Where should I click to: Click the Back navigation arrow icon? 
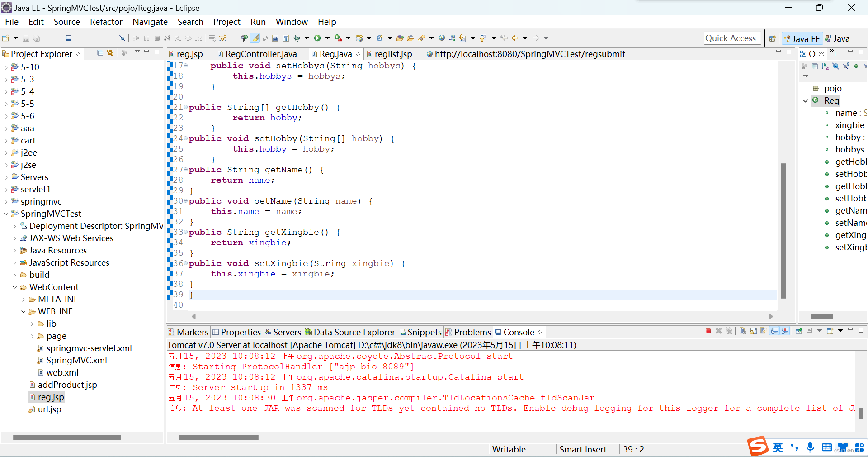pos(515,38)
